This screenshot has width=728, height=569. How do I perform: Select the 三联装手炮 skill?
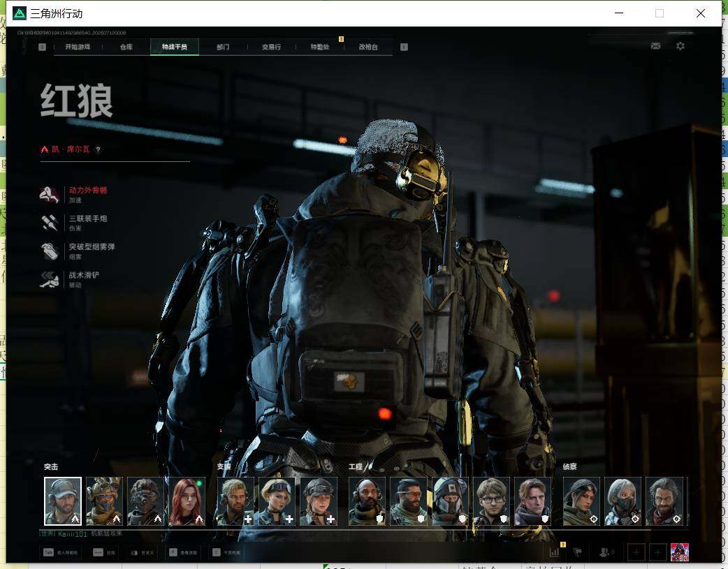pyautogui.click(x=74, y=223)
